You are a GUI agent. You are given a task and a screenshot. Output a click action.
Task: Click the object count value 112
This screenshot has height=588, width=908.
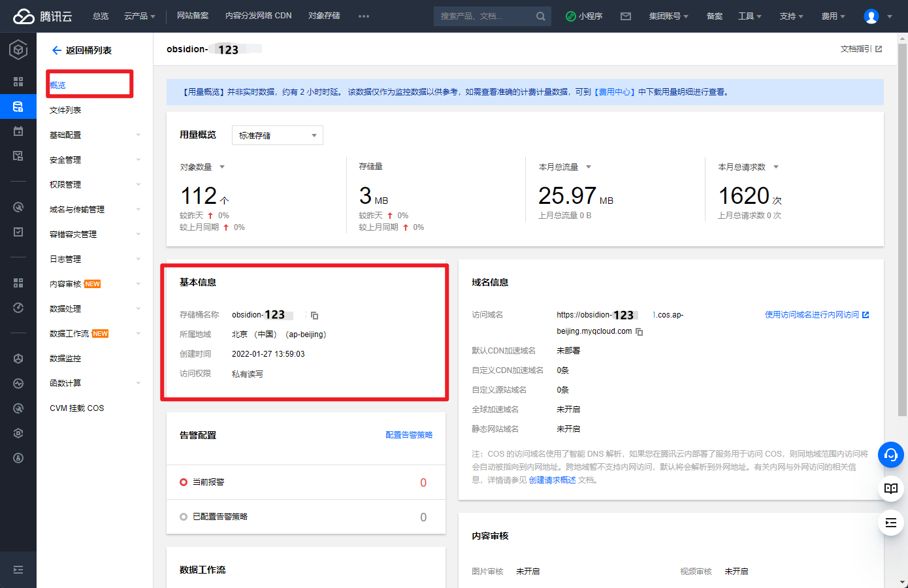click(x=199, y=196)
